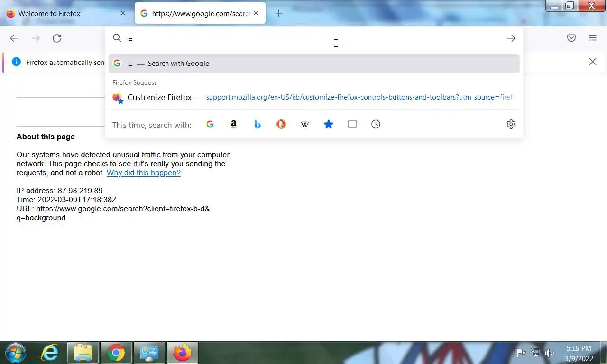
Task: Open the Firefox application menu
Action: pyautogui.click(x=593, y=38)
